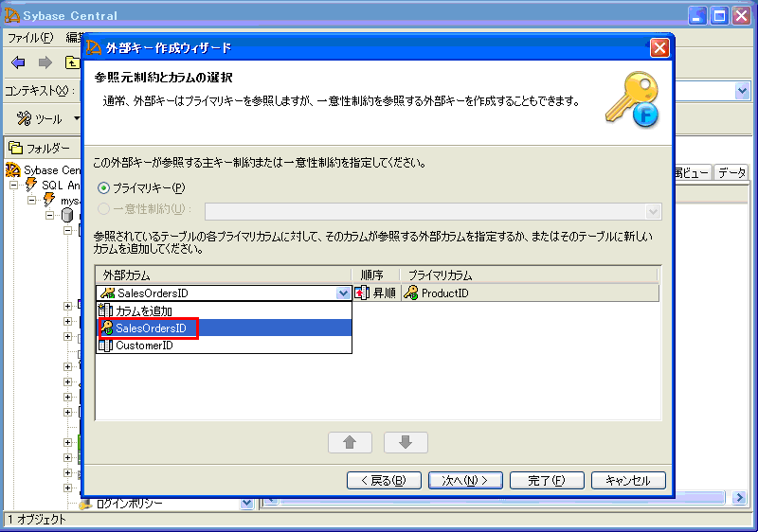Click the back arrow toolbar icon

(18, 62)
